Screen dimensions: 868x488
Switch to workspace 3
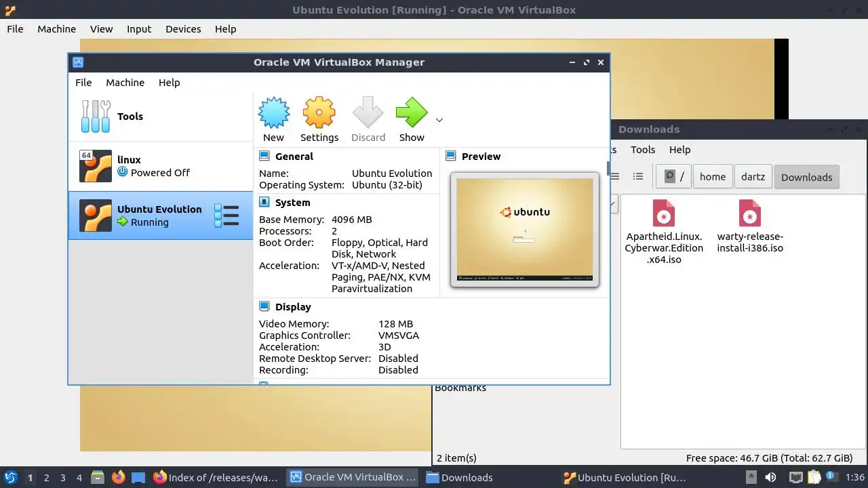62,478
